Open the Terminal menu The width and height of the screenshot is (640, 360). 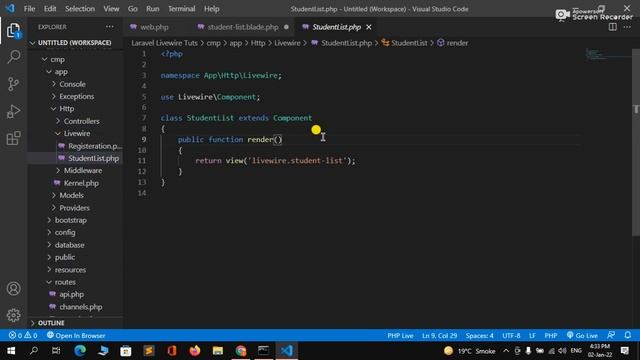[182, 9]
